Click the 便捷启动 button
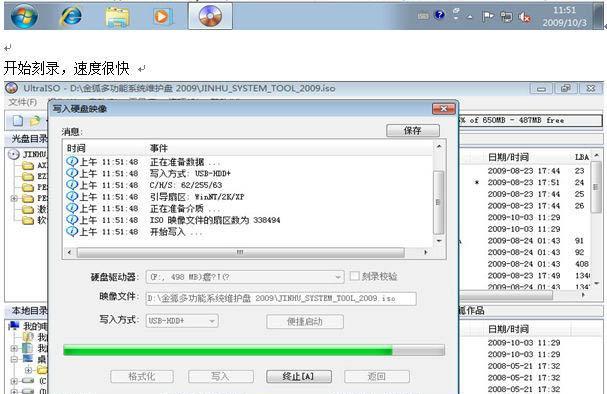This screenshot has height=394, width=607. click(305, 322)
